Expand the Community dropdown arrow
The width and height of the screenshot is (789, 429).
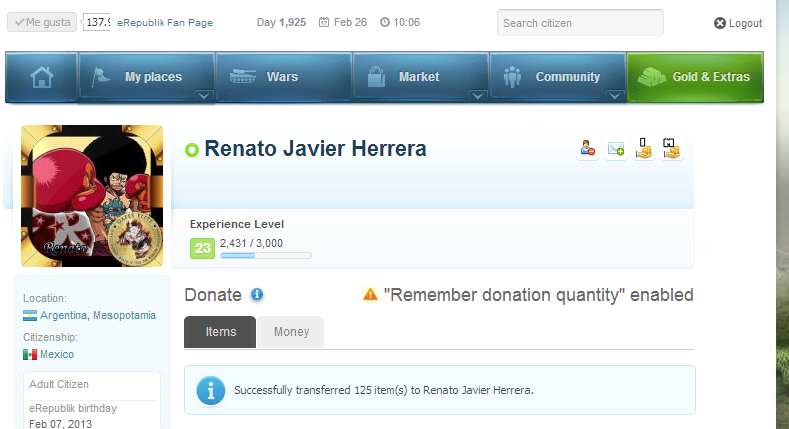614,96
